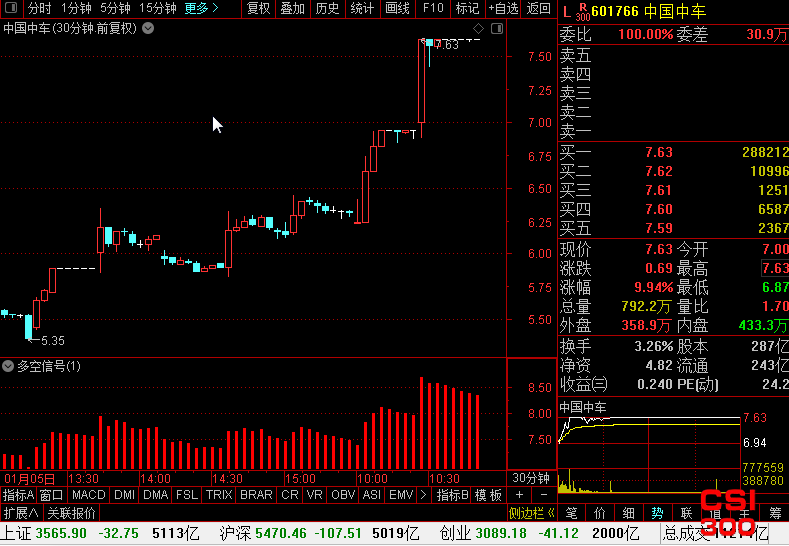Switch to the 分时 intraday chart
The image size is (789, 546).
pos(39,8)
